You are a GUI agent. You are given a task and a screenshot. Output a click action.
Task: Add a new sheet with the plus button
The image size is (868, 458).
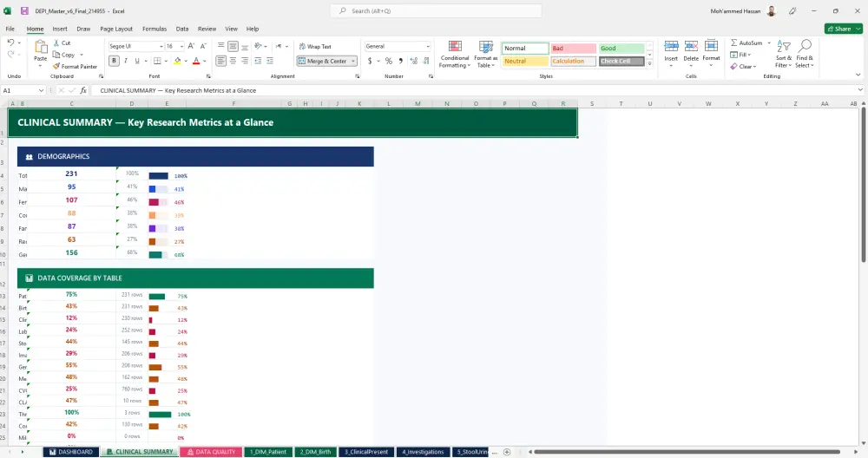[x=507, y=452]
